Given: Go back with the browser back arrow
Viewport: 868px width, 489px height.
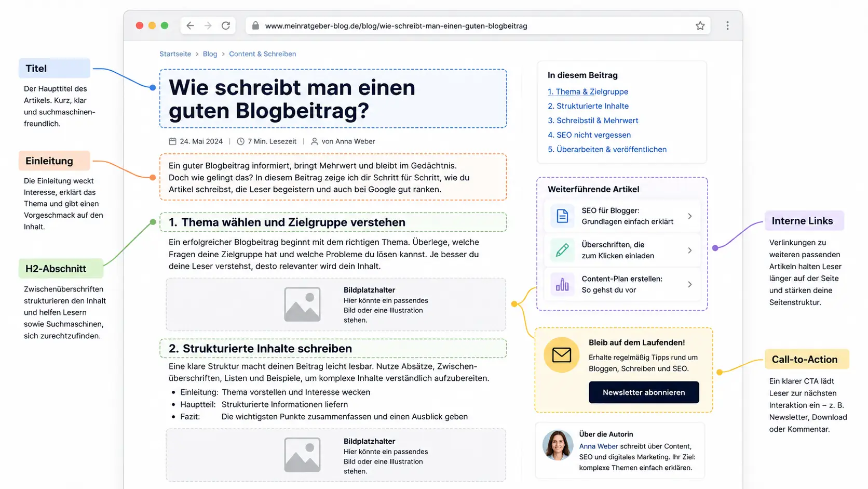Looking at the screenshot, I should pyautogui.click(x=190, y=25).
